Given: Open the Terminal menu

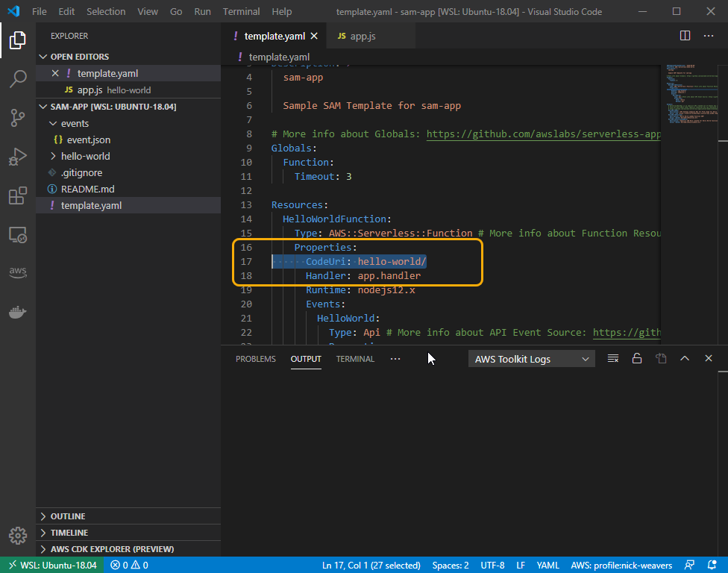Looking at the screenshot, I should 241,11.
